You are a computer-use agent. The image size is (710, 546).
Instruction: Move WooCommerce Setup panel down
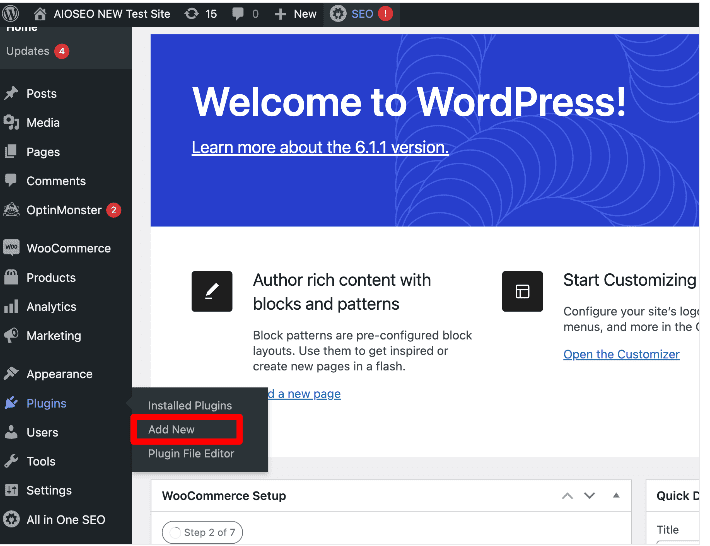590,496
